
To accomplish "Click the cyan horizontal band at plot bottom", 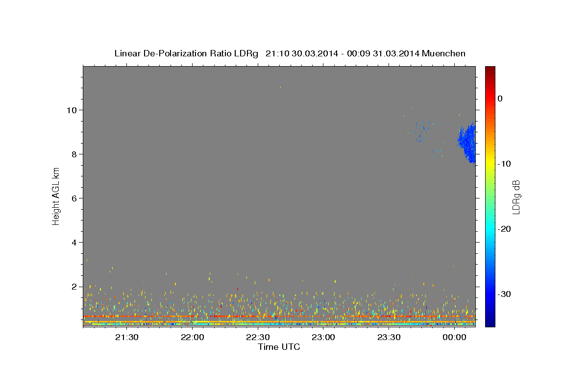I will tap(279, 324).
